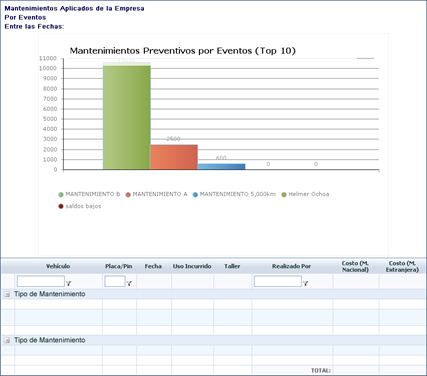Click the Realizado Por filter text box

click(x=278, y=281)
